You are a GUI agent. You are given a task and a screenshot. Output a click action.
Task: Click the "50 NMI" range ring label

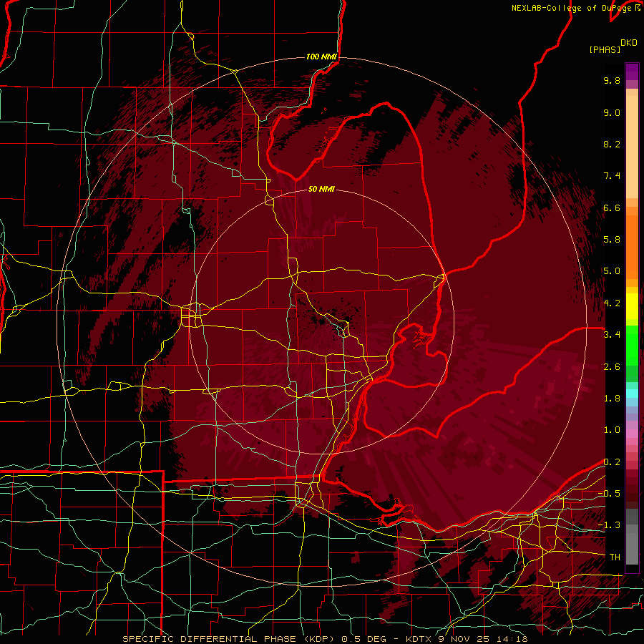click(321, 189)
